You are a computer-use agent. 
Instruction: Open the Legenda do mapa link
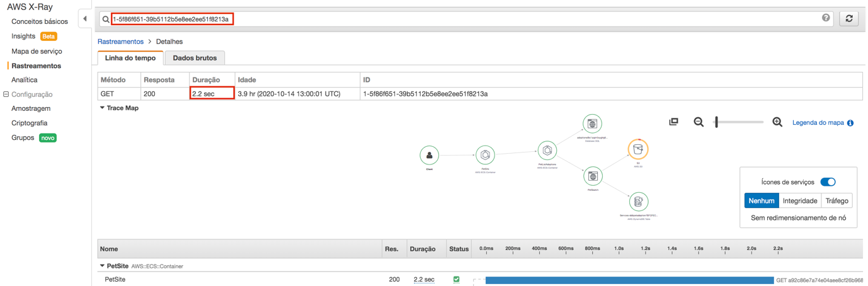pos(818,123)
